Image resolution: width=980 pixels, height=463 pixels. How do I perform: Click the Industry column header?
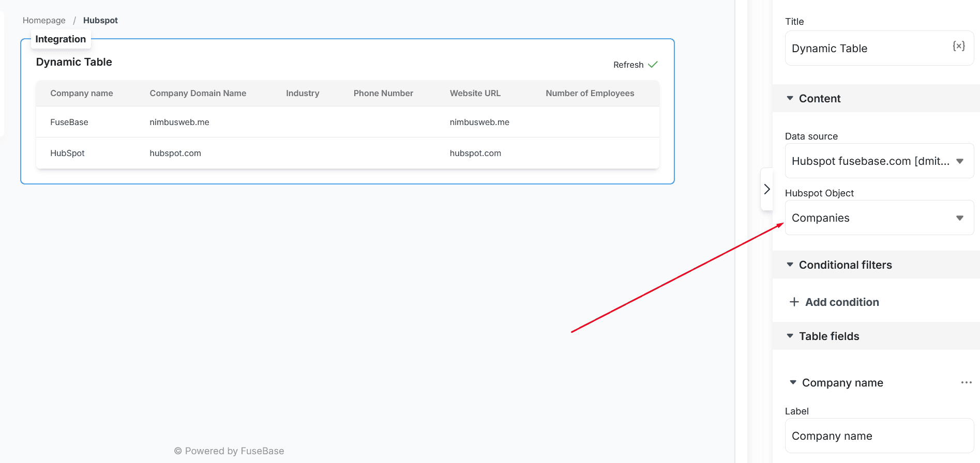[x=303, y=93]
